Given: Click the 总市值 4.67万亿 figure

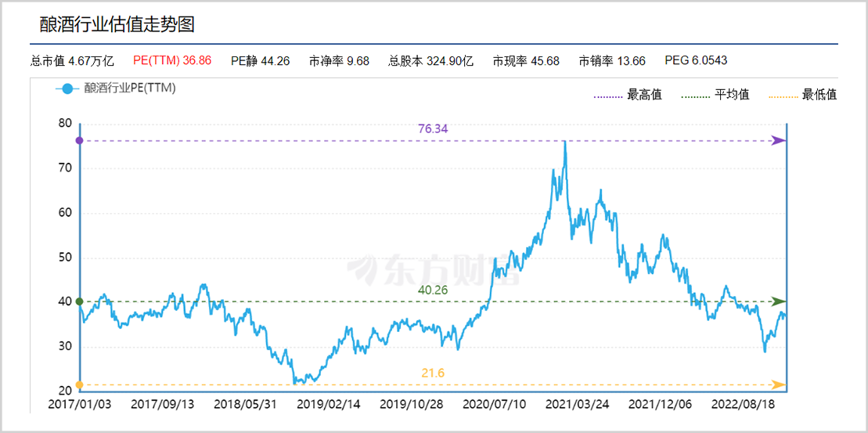Looking at the screenshot, I should pos(72,60).
